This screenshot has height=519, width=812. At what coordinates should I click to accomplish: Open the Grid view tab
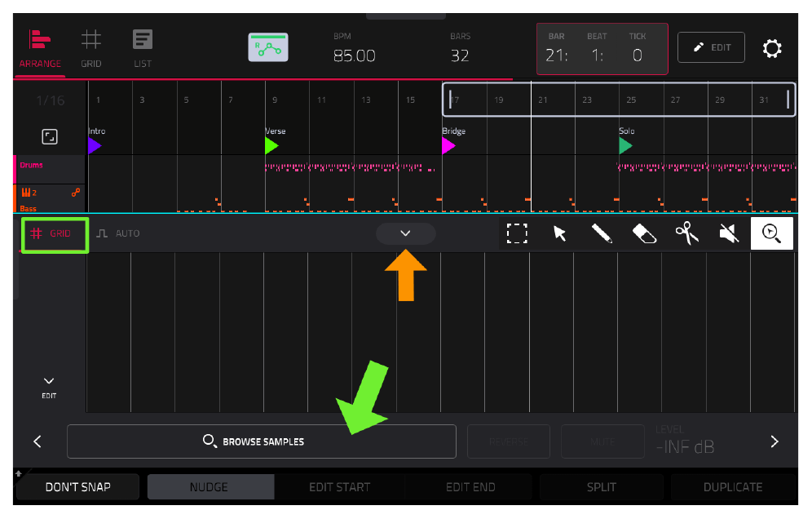tap(91, 49)
